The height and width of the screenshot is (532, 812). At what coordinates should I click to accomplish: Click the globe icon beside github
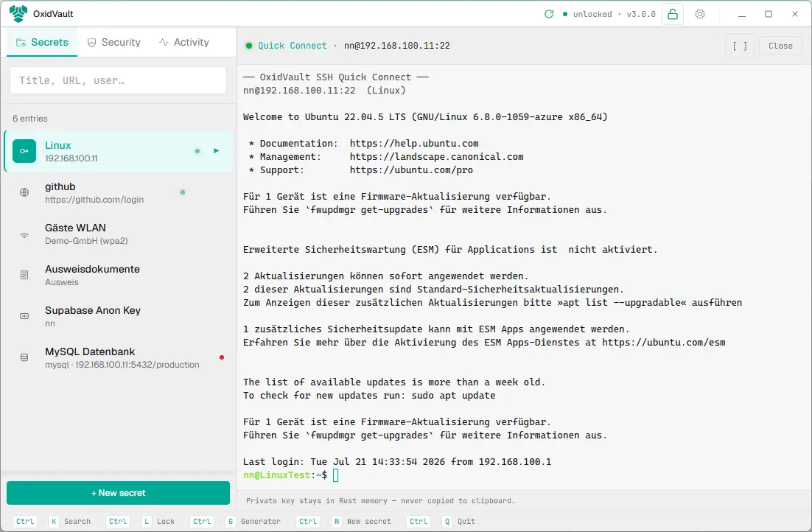(x=24, y=193)
